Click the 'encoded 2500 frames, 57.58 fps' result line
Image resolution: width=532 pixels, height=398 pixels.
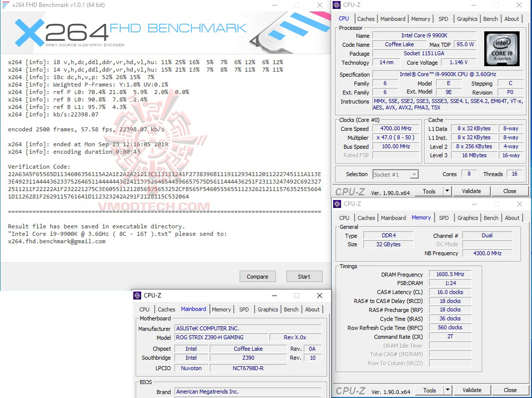[86, 129]
